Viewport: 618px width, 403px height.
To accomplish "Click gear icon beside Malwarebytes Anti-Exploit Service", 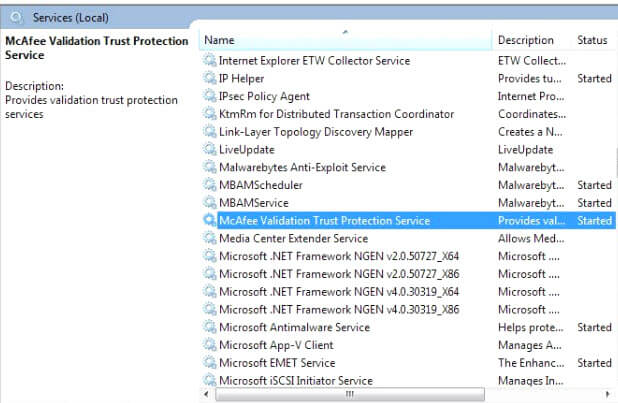I will (209, 167).
